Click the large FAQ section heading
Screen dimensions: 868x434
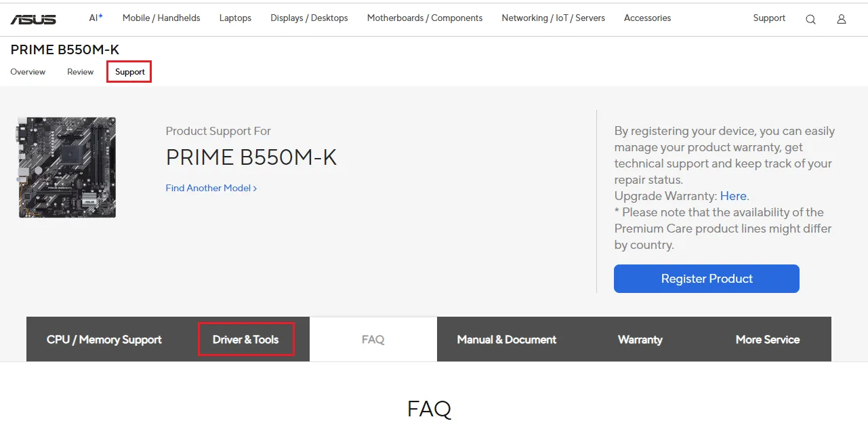pos(429,409)
